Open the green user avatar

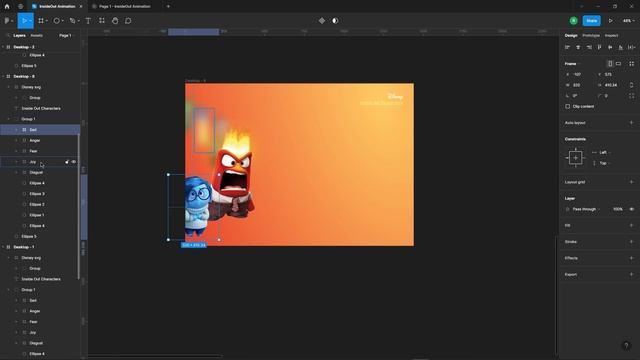coord(573,21)
